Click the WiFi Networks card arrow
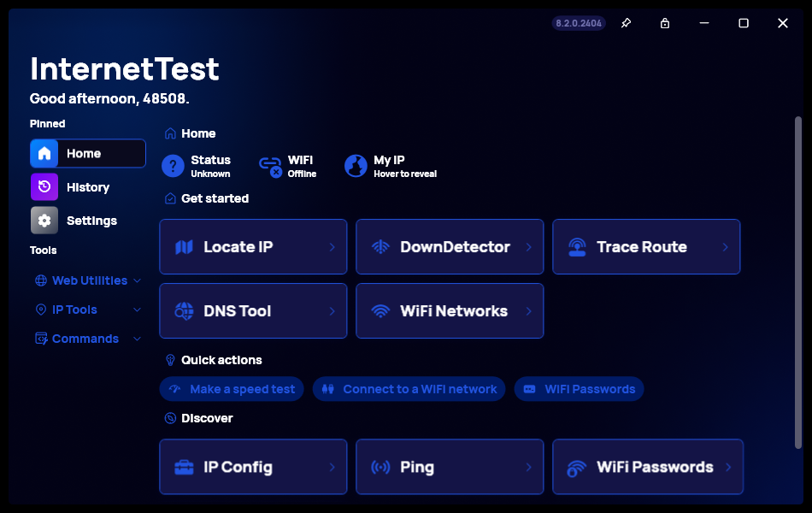The width and height of the screenshot is (812, 513). (x=529, y=311)
